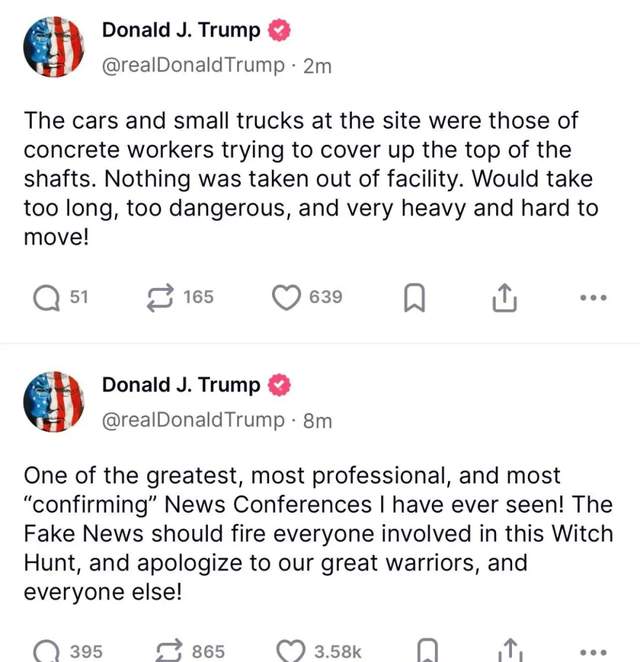Open profile avatar on first post
The width and height of the screenshot is (640, 662).
pos(53,46)
